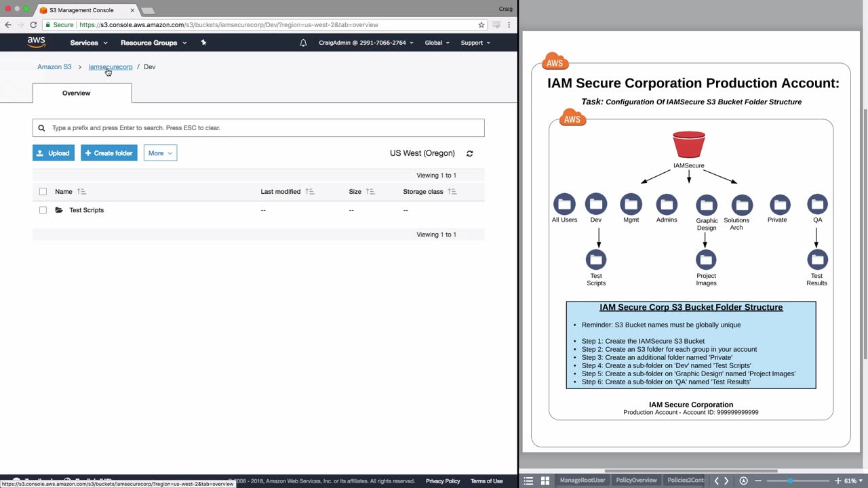Open the Test Scripts folder link
The height and width of the screenshot is (488, 868).
click(x=87, y=210)
